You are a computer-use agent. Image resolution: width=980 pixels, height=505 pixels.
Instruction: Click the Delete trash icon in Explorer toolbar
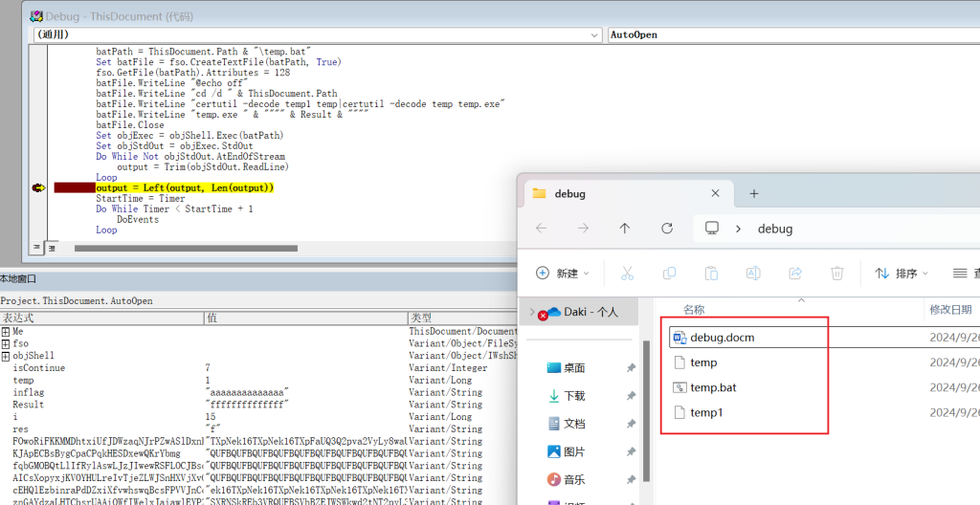point(836,274)
